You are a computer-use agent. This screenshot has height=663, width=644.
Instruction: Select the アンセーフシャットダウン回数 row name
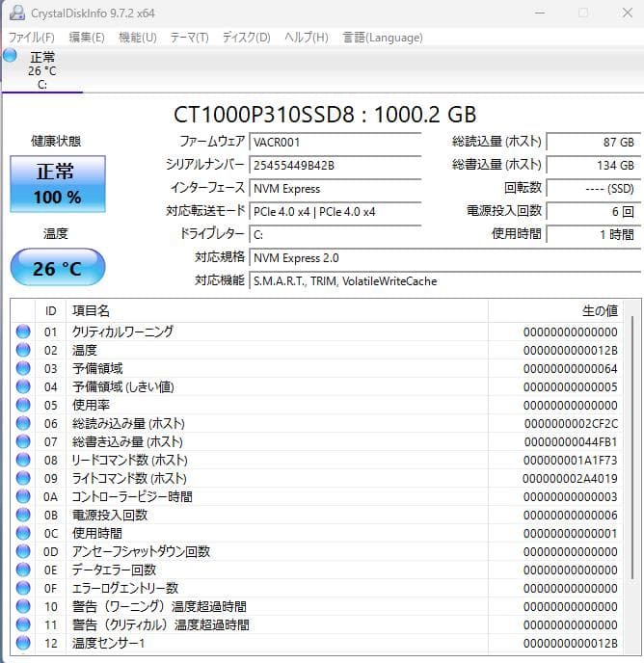tap(142, 551)
